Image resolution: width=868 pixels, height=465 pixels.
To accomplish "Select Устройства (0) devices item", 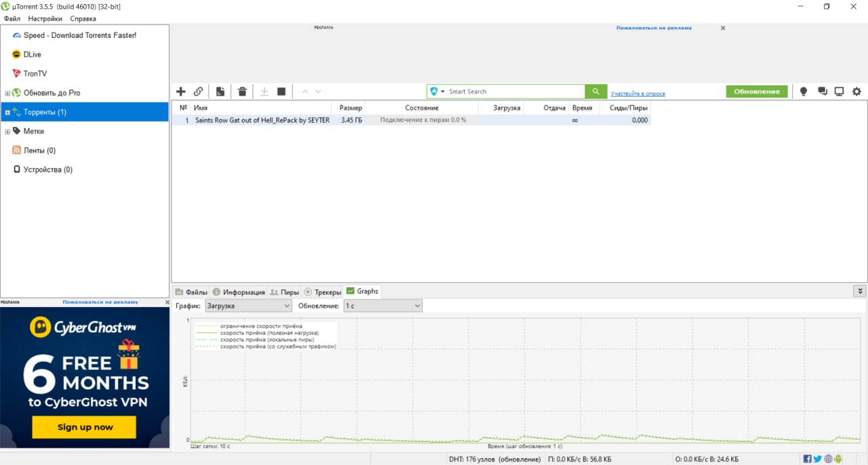I will point(47,169).
